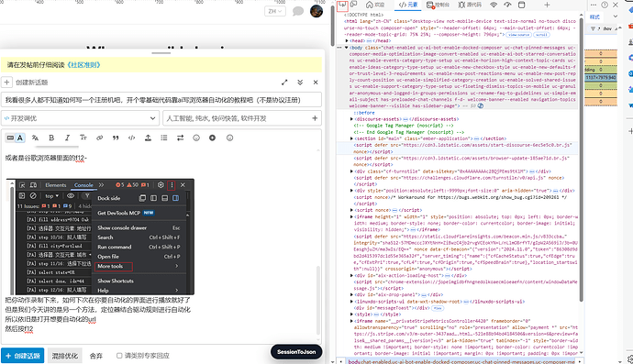Click the swap arrows icon in composer toolbar

[180, 138]
